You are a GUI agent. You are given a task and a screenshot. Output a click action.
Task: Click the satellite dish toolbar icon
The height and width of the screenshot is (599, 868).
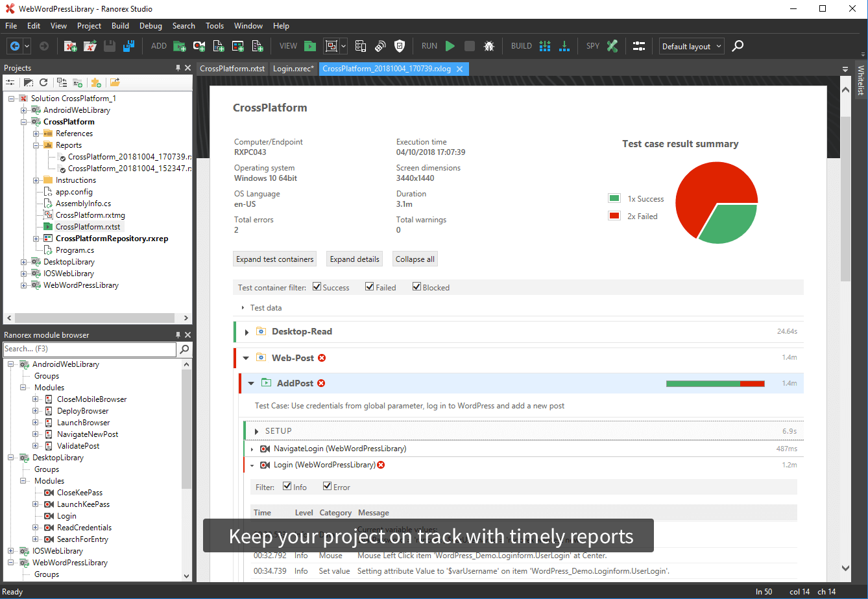(380, 46)
